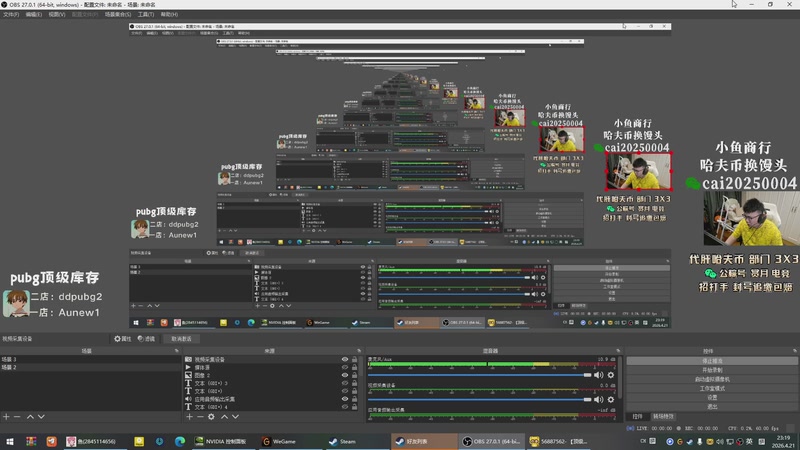Open the 工具(T) menu
The image size is (800, 450).
point(146,14)
